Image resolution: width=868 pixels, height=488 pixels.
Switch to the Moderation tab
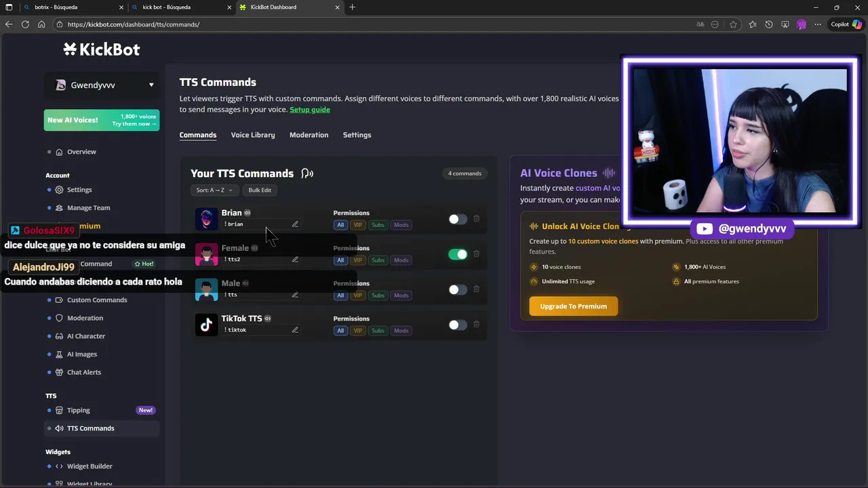(309, 135)
